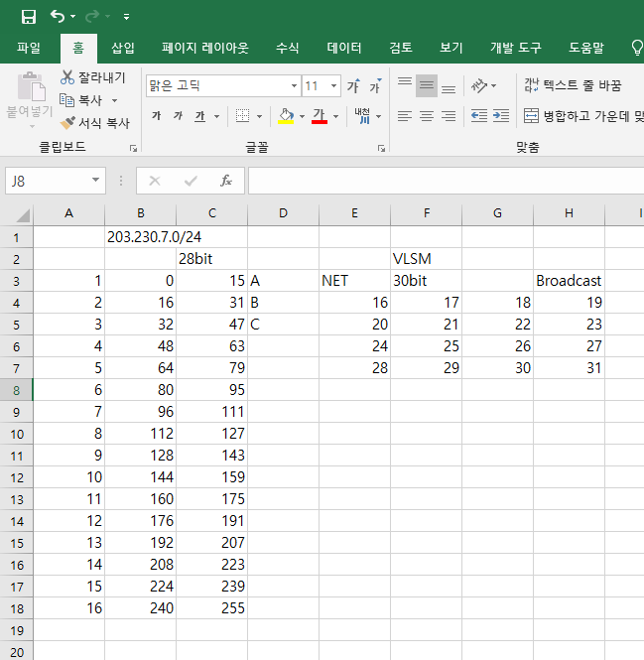Center text horizontally
The width and height of the screenshot is (644, 660).
click(427, 116)
